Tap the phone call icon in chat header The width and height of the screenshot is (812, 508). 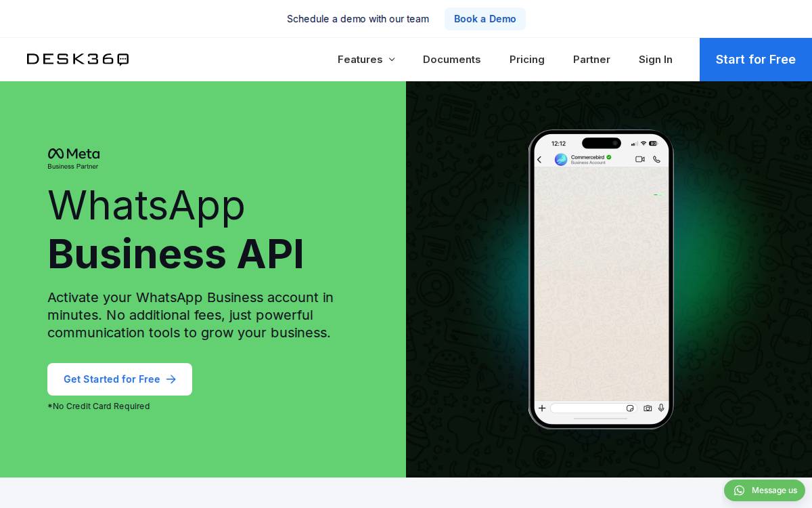click(656, 159)
